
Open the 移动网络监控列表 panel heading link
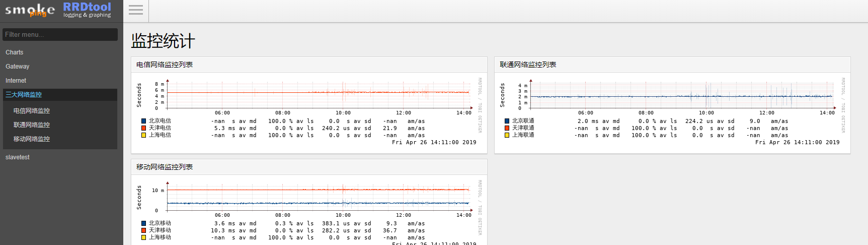point(165,167)
